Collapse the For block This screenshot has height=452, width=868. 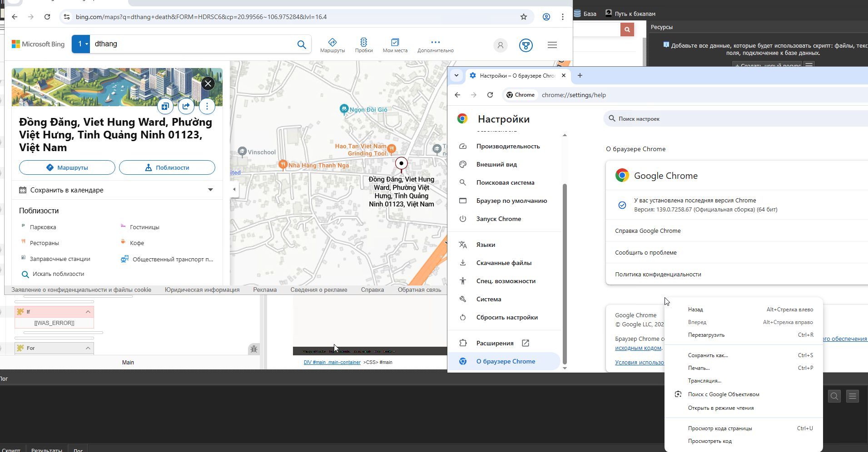[88, 348]
